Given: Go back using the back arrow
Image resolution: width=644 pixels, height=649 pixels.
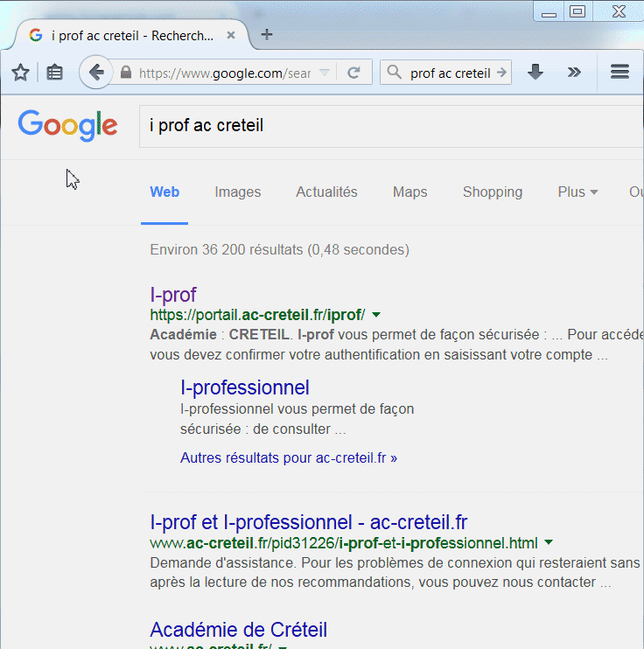Looking at the screenshot, I should tap(96, 73).
